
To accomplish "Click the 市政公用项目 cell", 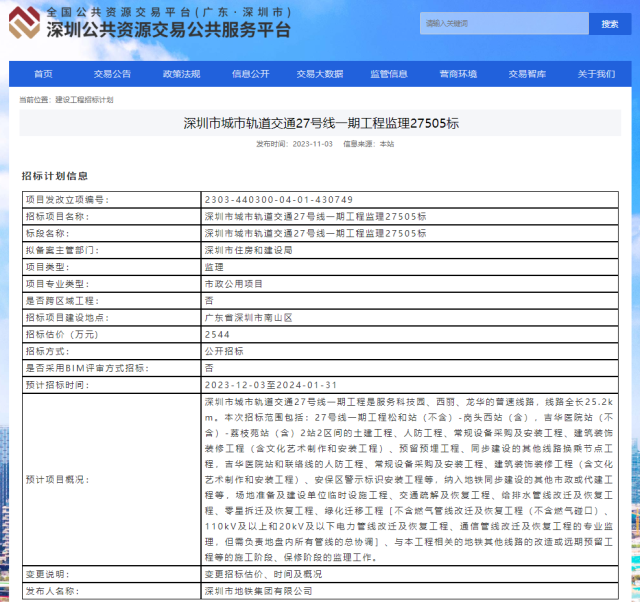I will click(x=410, y=284).
